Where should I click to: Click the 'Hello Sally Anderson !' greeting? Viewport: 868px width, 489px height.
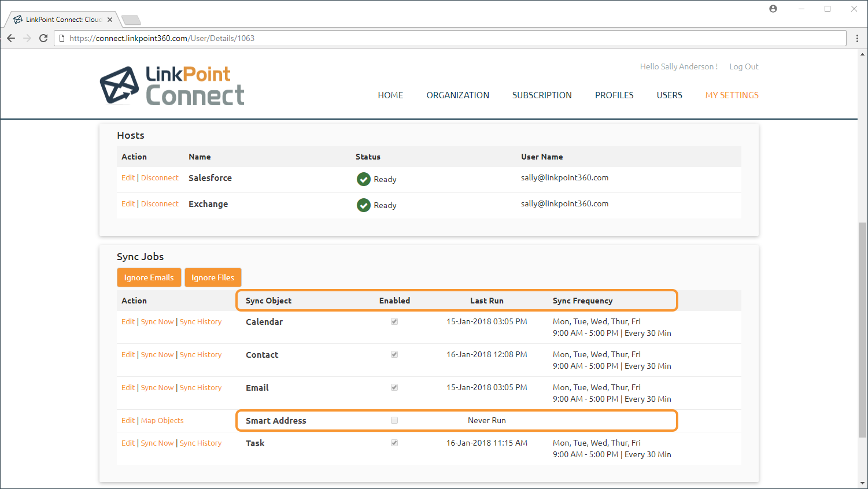(679, 66)
